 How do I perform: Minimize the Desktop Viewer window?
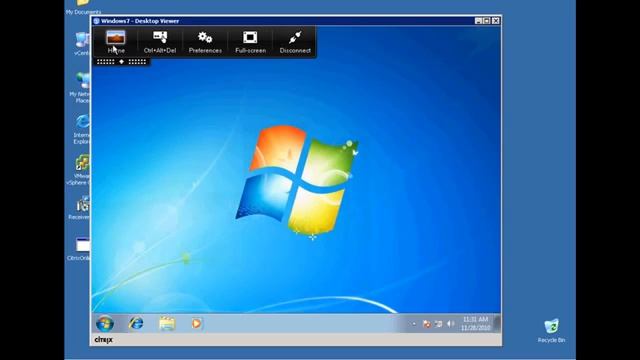coord(478,21)
